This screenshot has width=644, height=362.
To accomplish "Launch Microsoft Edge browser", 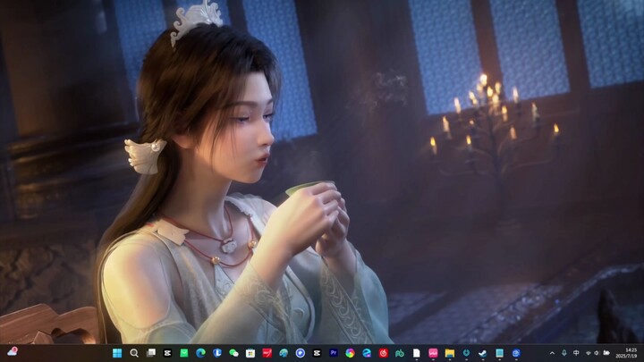I will coord(200,353).
